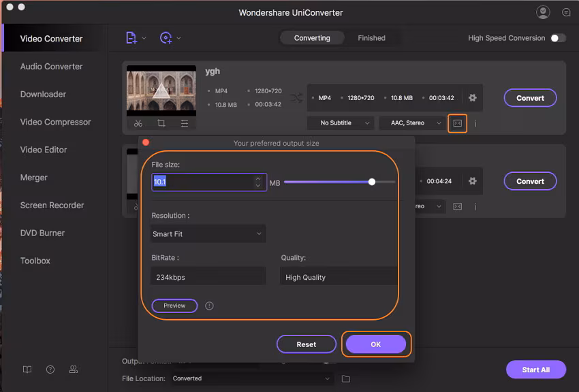Open the feedback message icon
This screenshot has height=392, width=579.
pyautogui.click(x=566, y=12)
